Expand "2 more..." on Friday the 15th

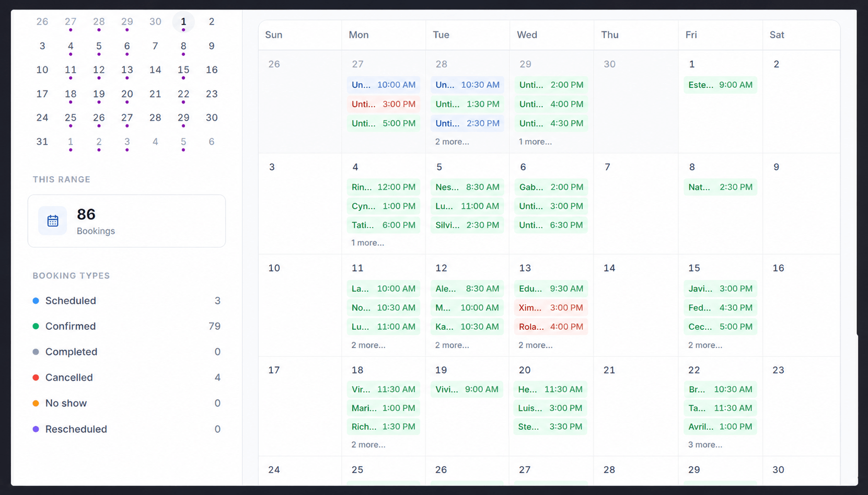(x=705, y=345)
